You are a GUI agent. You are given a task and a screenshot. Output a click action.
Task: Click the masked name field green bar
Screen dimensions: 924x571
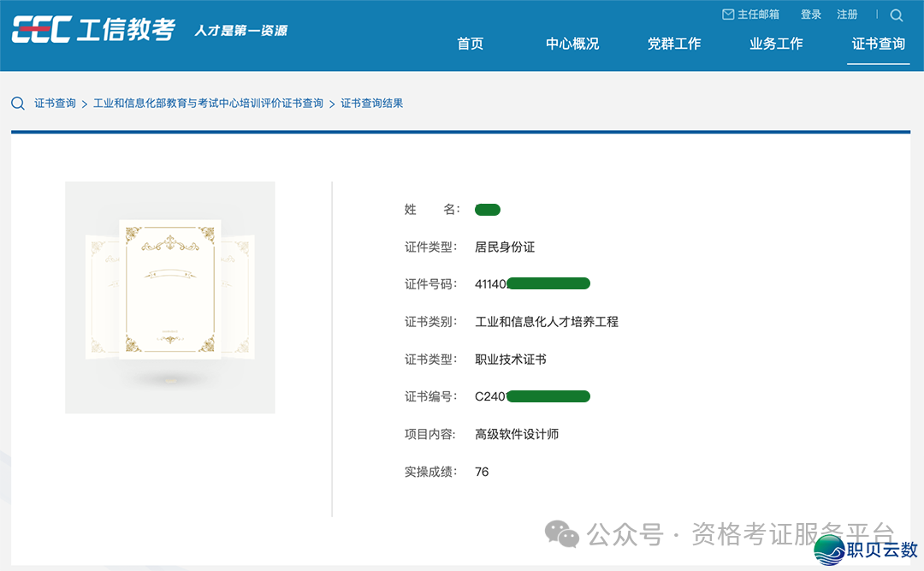(x=488, y=209)
